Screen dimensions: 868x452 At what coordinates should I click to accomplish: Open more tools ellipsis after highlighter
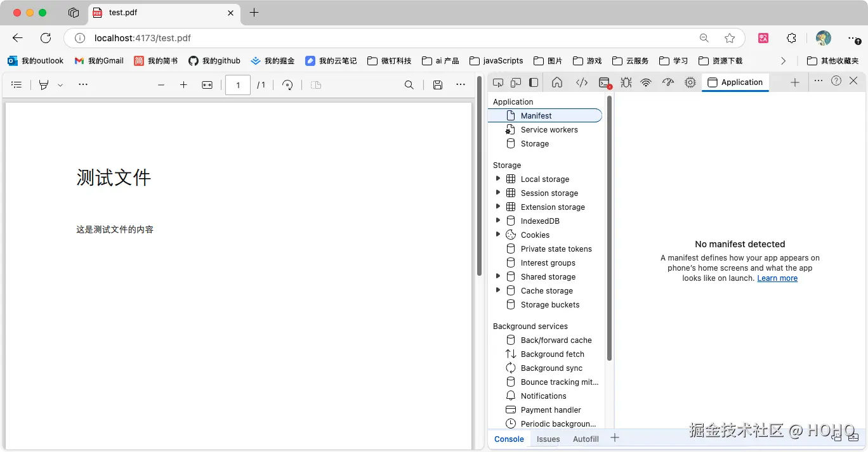tap(83, 84)
